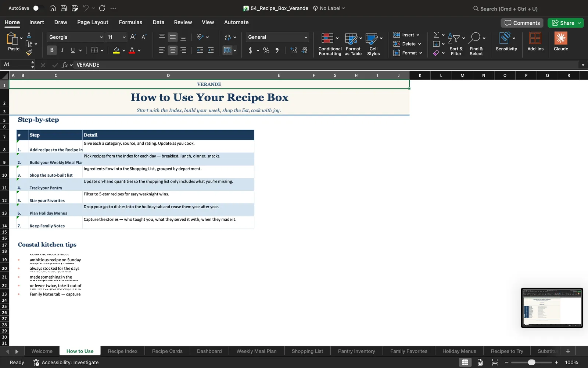Click Decrease Decimal icon
This screenshot has height=368, width=588.
tap(304, 50)
